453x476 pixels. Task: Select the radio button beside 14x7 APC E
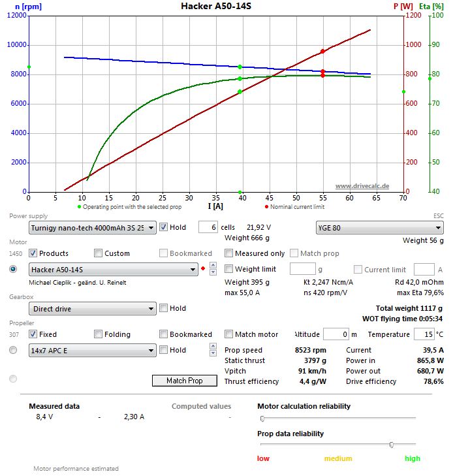tap(13, 350)
